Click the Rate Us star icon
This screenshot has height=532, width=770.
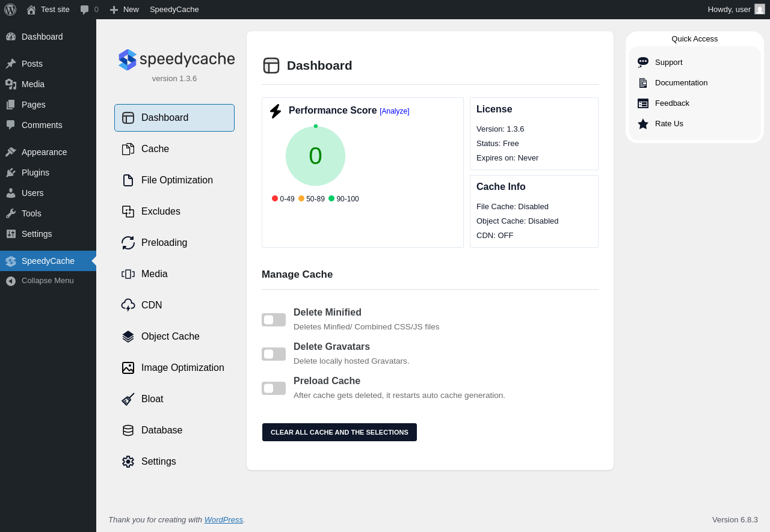click(643, 124)
